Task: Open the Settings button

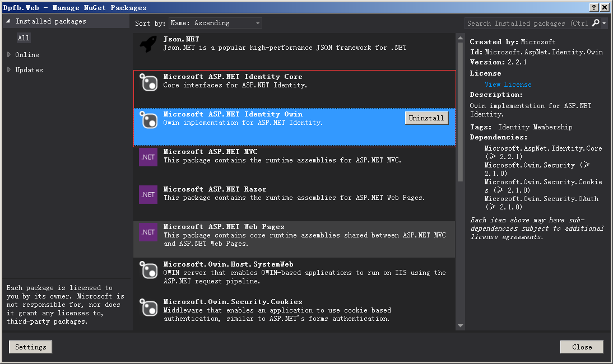Action: coord(30,347)
